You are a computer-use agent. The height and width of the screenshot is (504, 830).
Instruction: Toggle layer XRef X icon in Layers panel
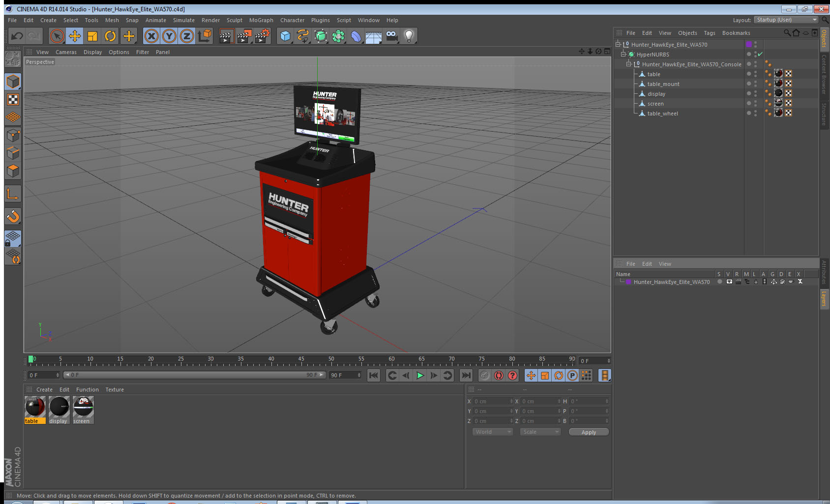(800, 281)
